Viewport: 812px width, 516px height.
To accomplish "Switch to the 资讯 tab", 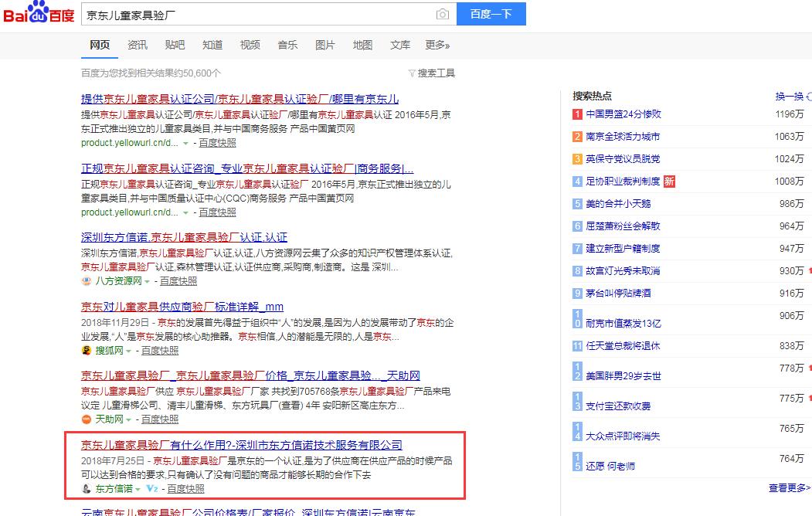I will pos(138,45).
